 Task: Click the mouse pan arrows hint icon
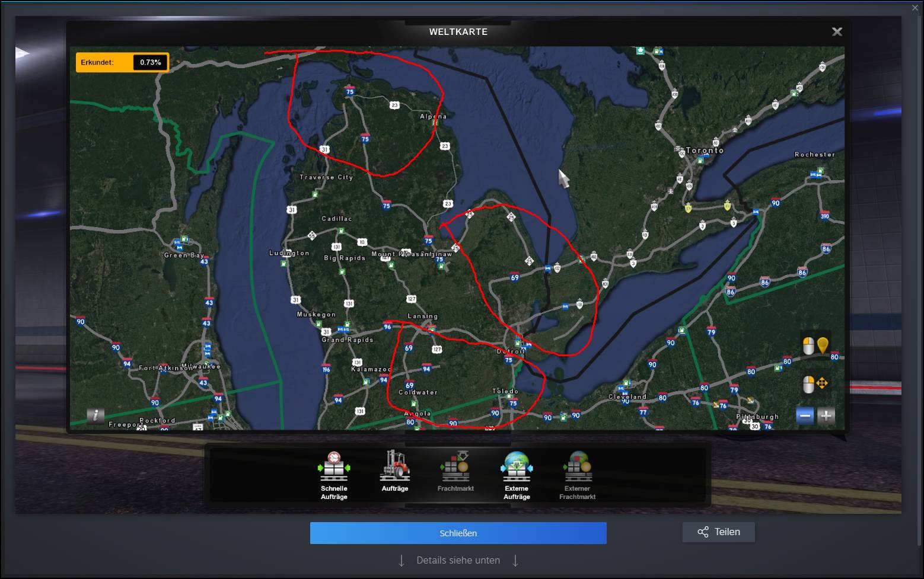click(815, 384)
